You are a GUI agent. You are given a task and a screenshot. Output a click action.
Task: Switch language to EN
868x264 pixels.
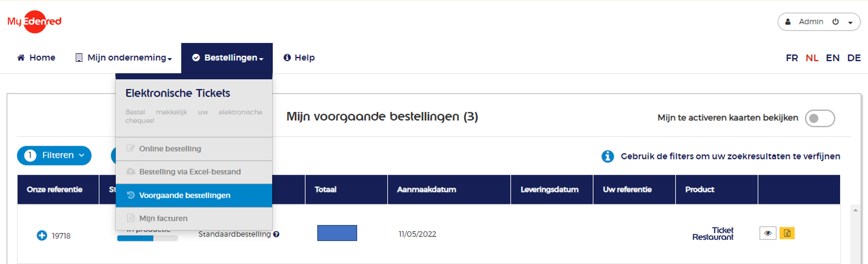coord(832,58)
